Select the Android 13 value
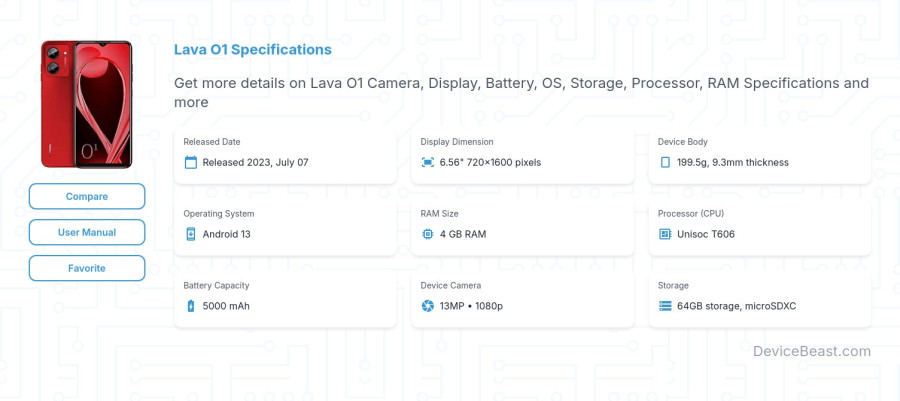Viewport: 900px width, 401px height. click(227, 234)
